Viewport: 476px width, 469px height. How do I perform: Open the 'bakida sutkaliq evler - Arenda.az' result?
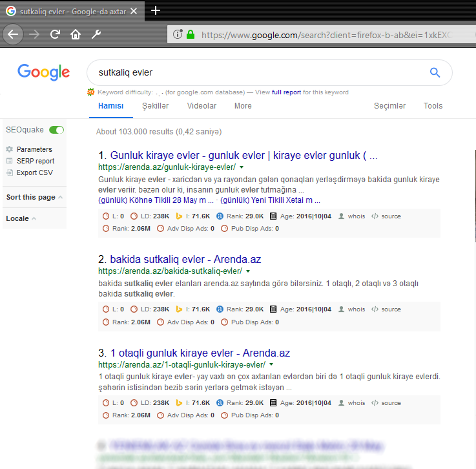185,259
